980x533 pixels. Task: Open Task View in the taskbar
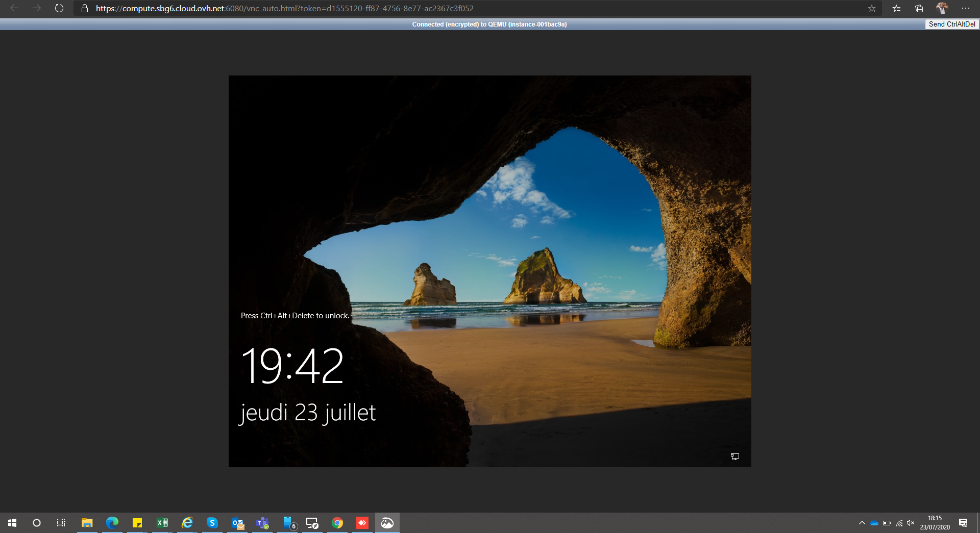pyautogui.click(x=61, y=523)
